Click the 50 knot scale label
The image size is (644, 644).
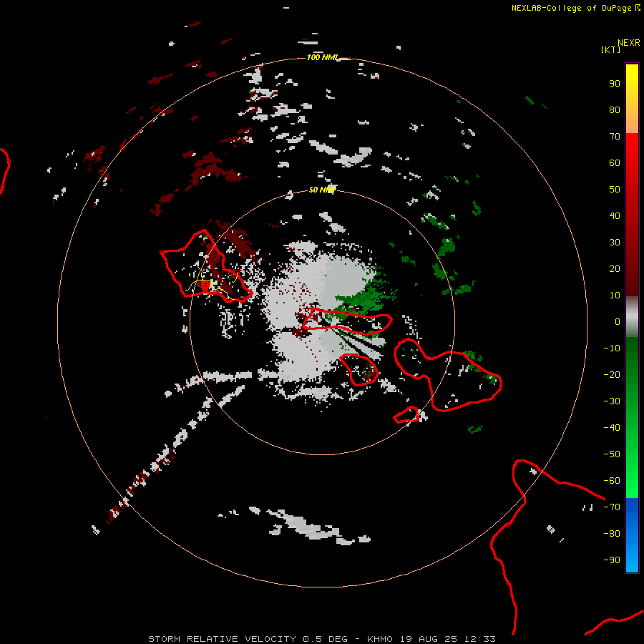click(615, 190)
